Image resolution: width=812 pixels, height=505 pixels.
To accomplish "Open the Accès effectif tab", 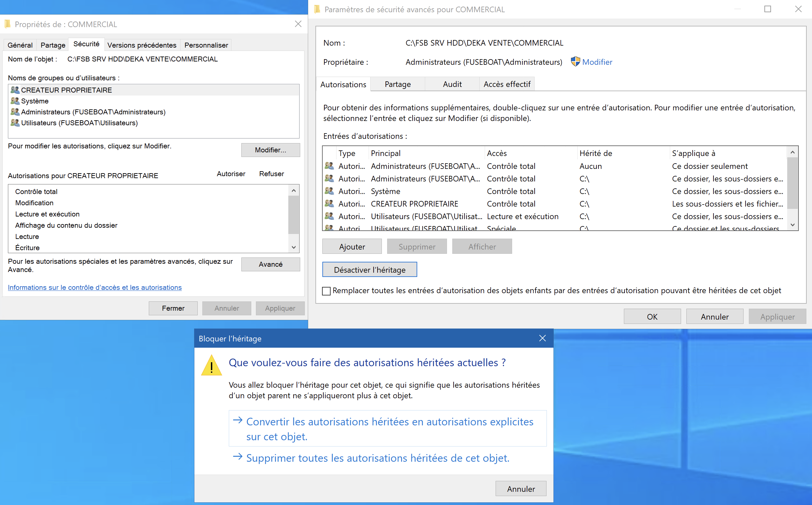I will tap(507, 84).
